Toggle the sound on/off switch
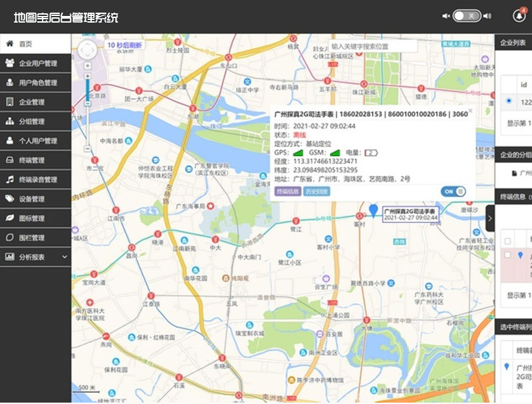 (x=467, y=16)
